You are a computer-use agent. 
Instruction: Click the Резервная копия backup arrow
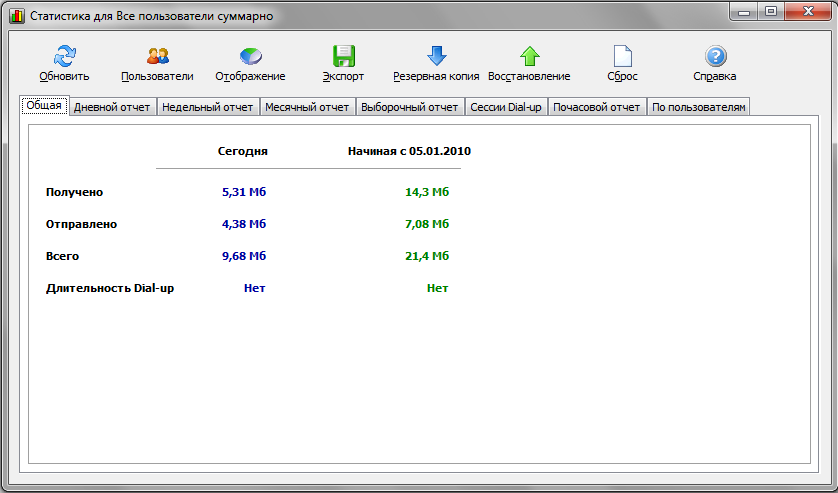tap(436, 57)
